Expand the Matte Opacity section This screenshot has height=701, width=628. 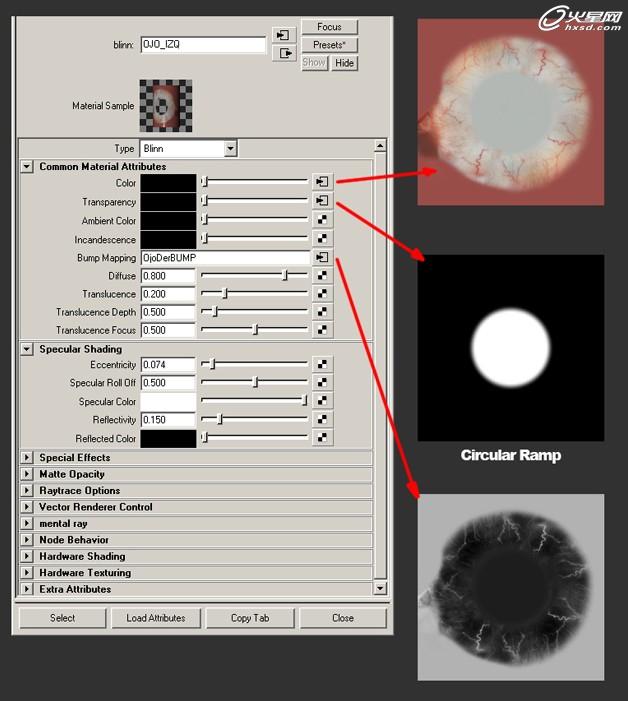click(x=27, y=474)
